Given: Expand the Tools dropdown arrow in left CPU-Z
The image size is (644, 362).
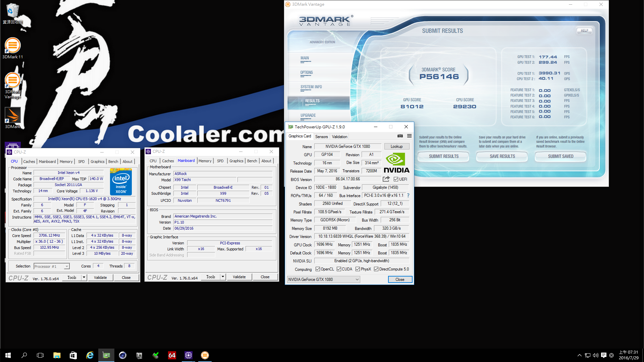Looking at the screenshot, I should point(84,278).
